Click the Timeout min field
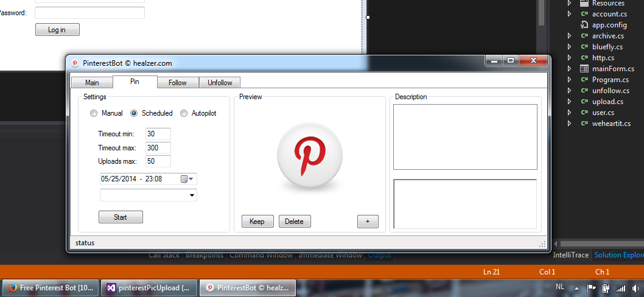644x297 pixels. [x=158, y=134]
